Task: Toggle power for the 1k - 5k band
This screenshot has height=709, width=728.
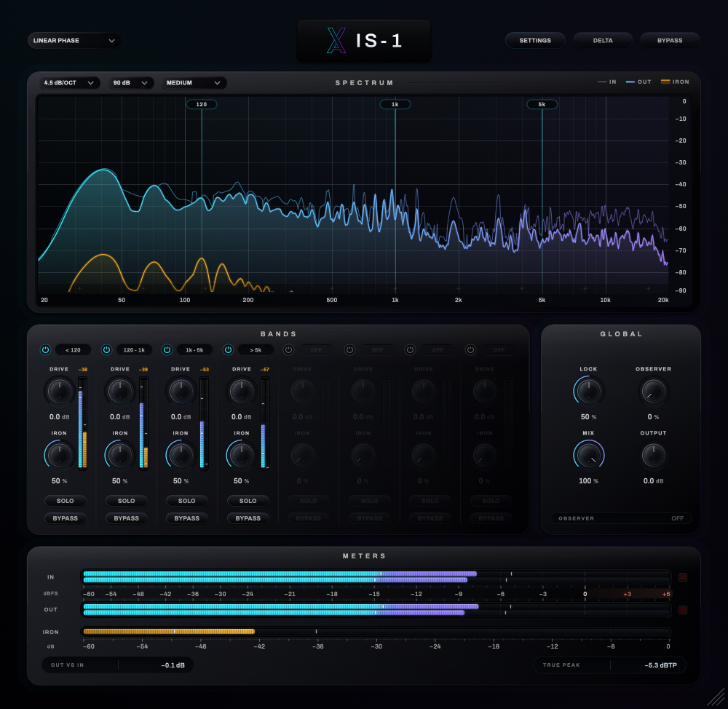Action: [167, 349]
